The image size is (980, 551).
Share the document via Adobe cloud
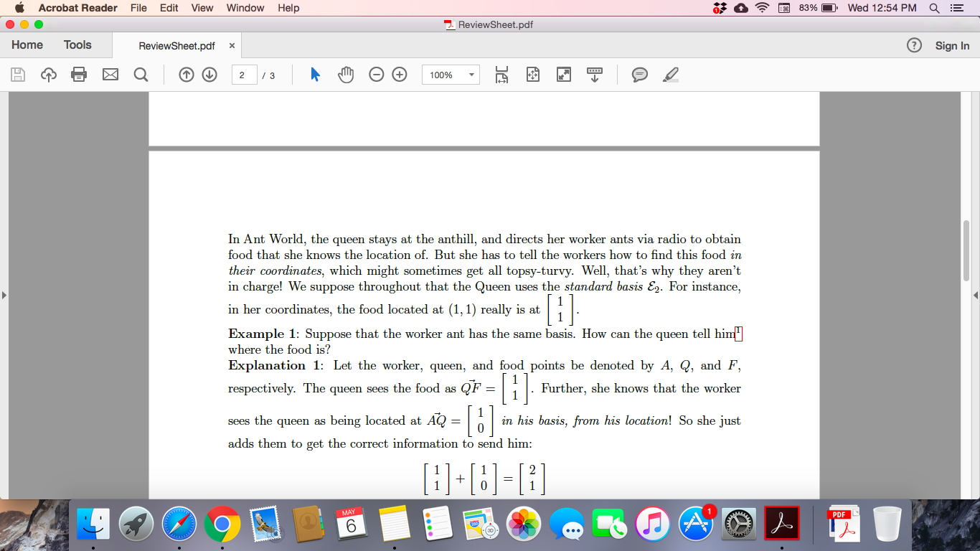[48, 74]
